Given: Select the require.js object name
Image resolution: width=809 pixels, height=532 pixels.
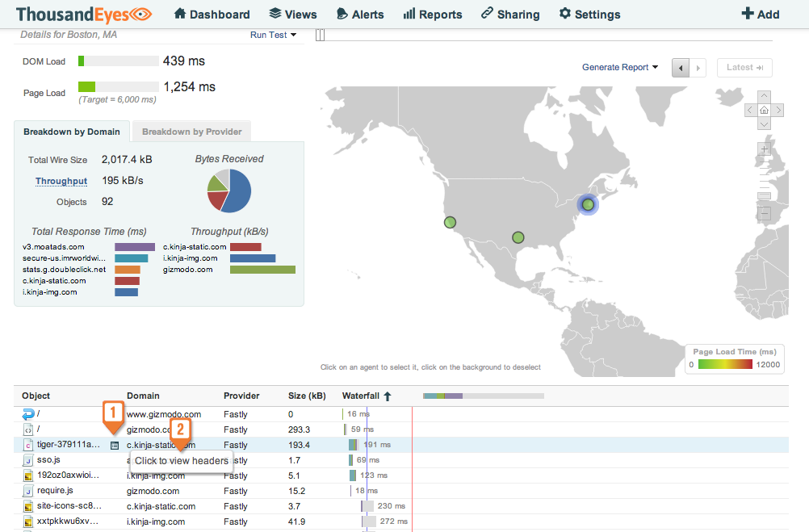Looking at the screenshot, I should point(55,490).
